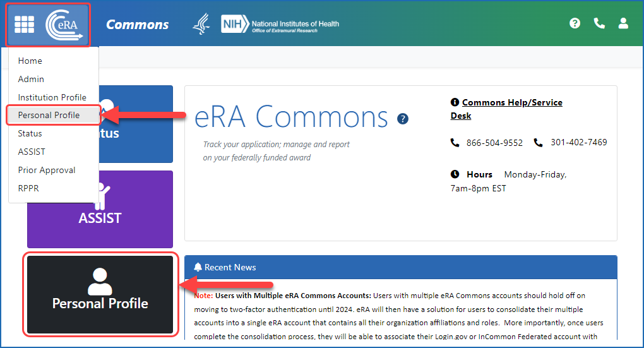The height and width of the screenshot is (348, 644).
Task: Select Home from the dropdown menu
Action: (x=30, y=61)
